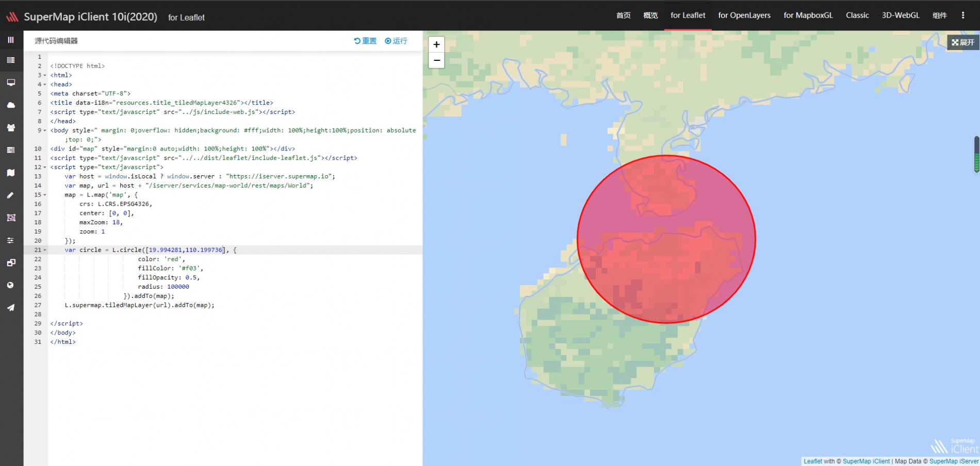Click the L.supermap.tiledMapLayer(url) code line
980x466 pixels.
click(x=139, y=305)
